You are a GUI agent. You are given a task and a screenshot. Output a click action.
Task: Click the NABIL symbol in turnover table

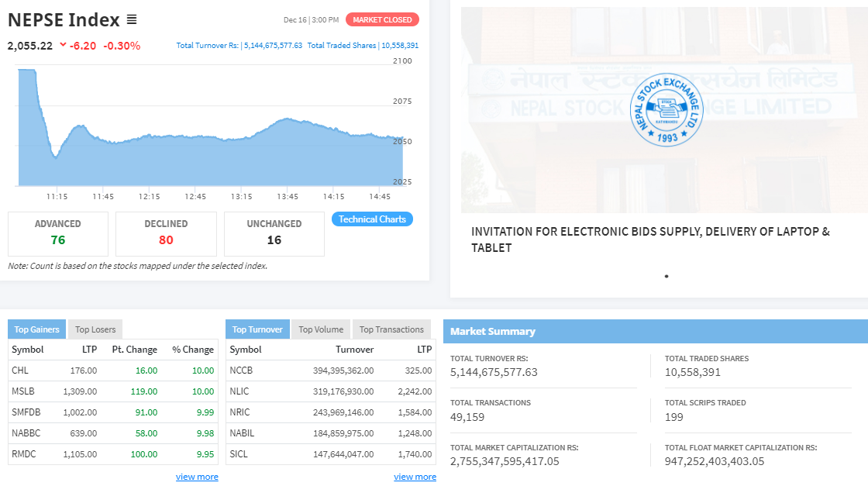point(242,433)
